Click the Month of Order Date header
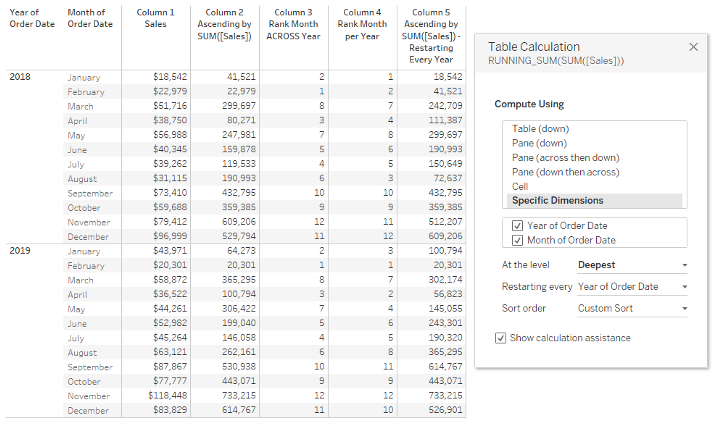The image size is (715, 425). point(90,18)
